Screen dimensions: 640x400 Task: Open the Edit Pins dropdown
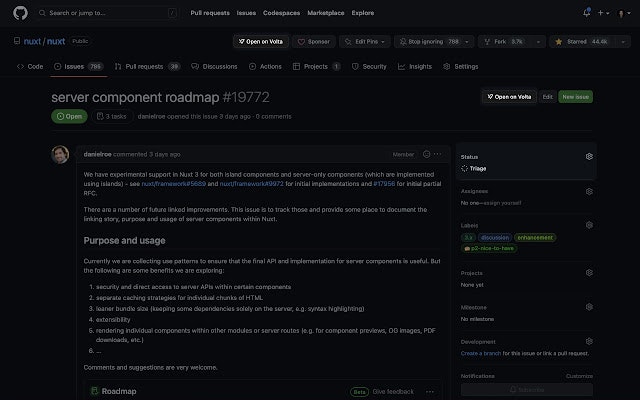pos(364,42)
